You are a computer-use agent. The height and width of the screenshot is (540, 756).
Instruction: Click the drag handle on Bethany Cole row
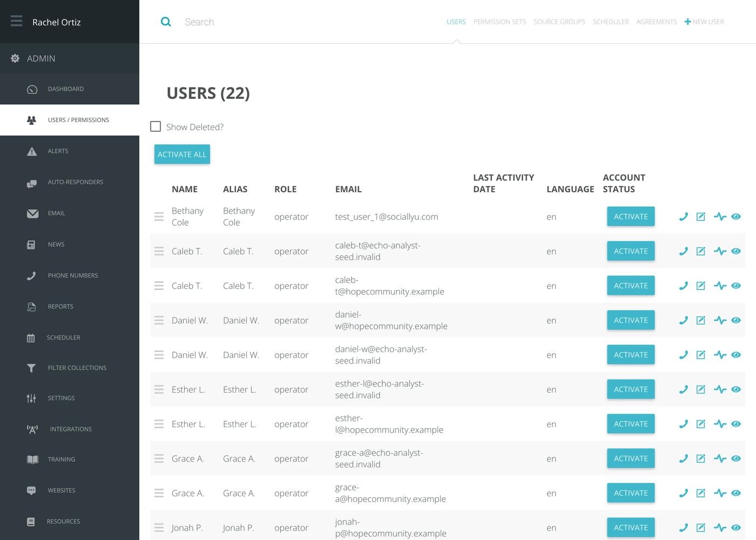tap(159, 217)
